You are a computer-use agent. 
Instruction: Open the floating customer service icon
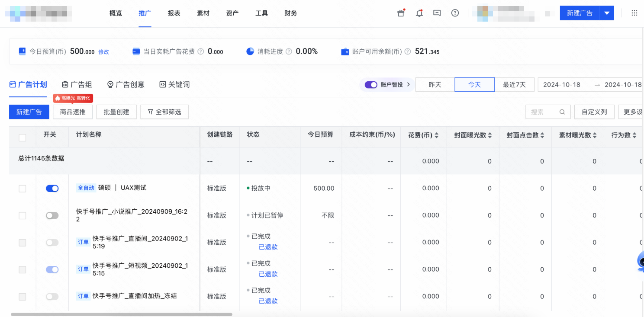coord(641,262)
